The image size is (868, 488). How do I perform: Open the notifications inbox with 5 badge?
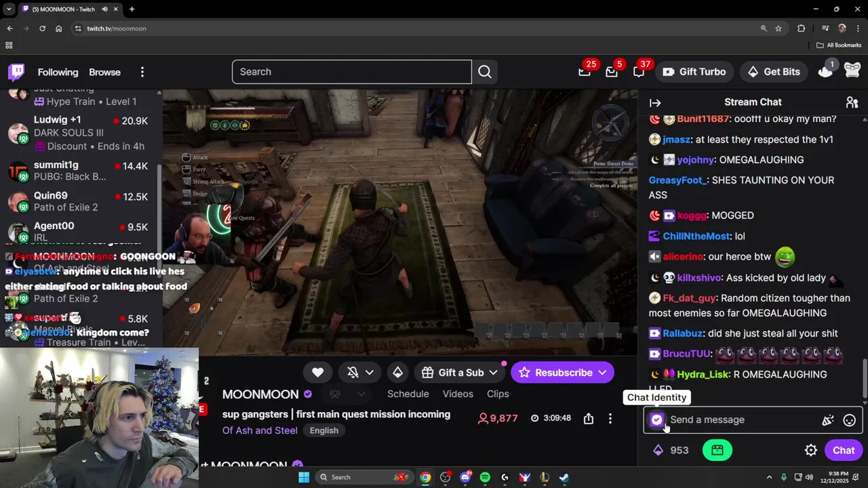612,72
